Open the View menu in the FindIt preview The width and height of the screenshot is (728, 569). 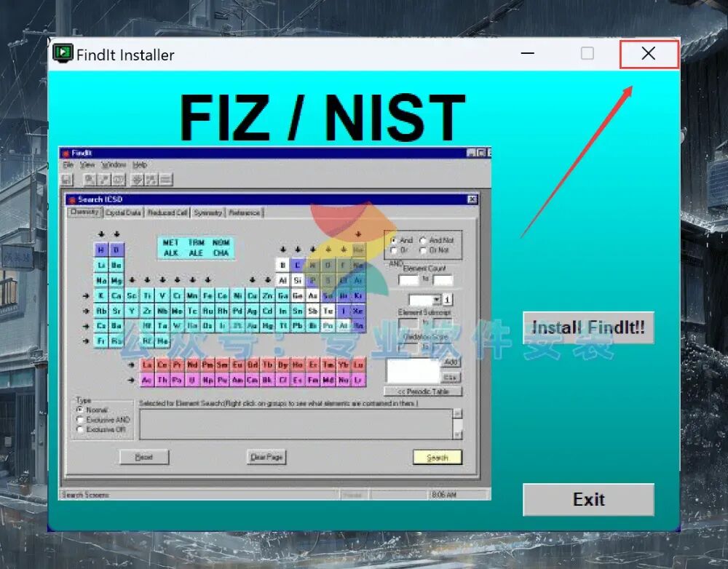[x=87, y=164]
